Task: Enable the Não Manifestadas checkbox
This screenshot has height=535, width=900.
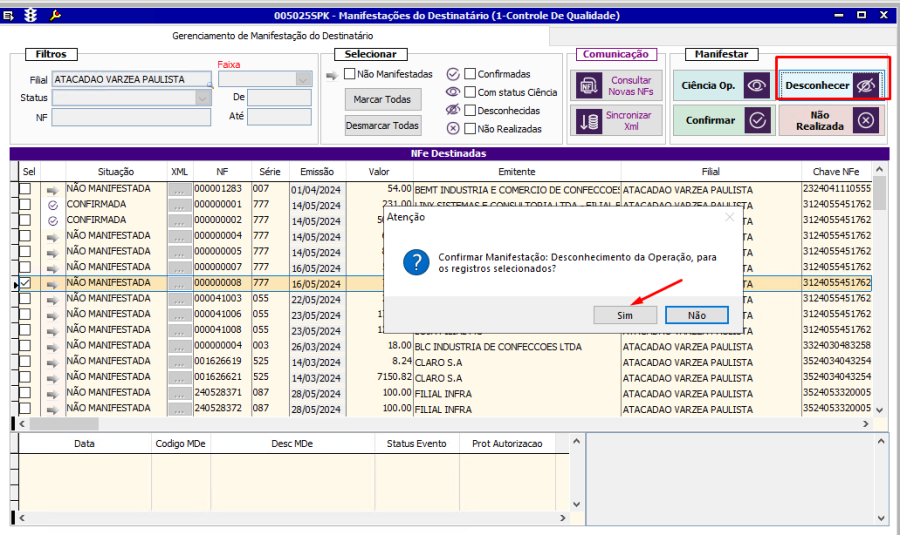Action: point(350,74)
